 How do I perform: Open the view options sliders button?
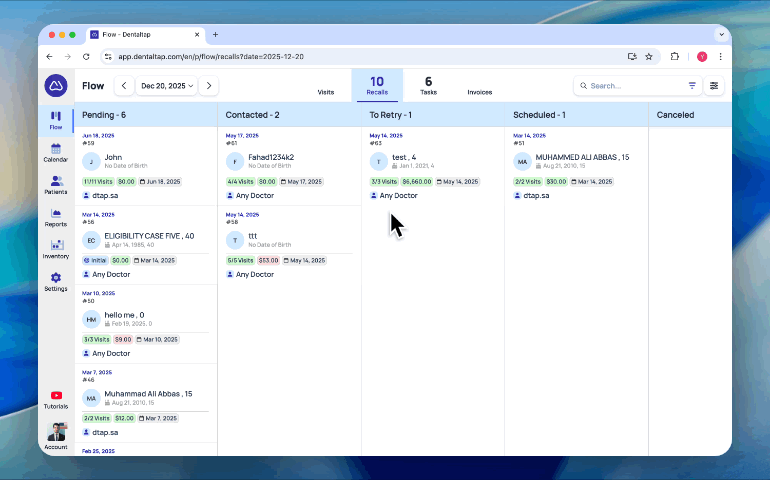coord(714,86)
